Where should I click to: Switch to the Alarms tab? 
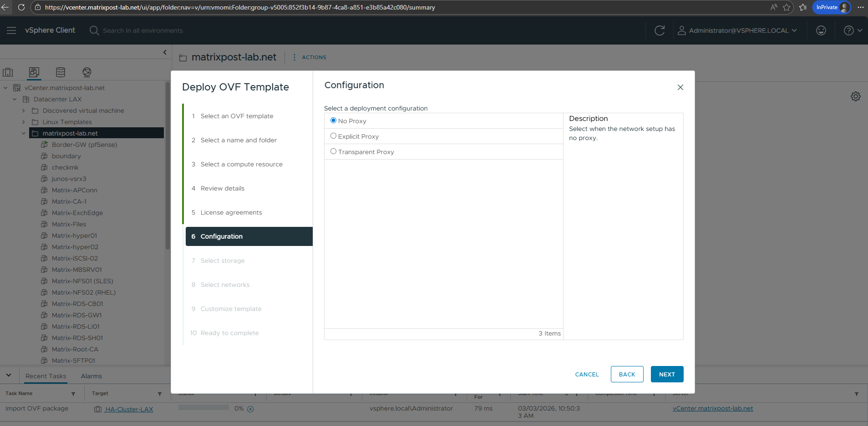click(x=91, y=376)
